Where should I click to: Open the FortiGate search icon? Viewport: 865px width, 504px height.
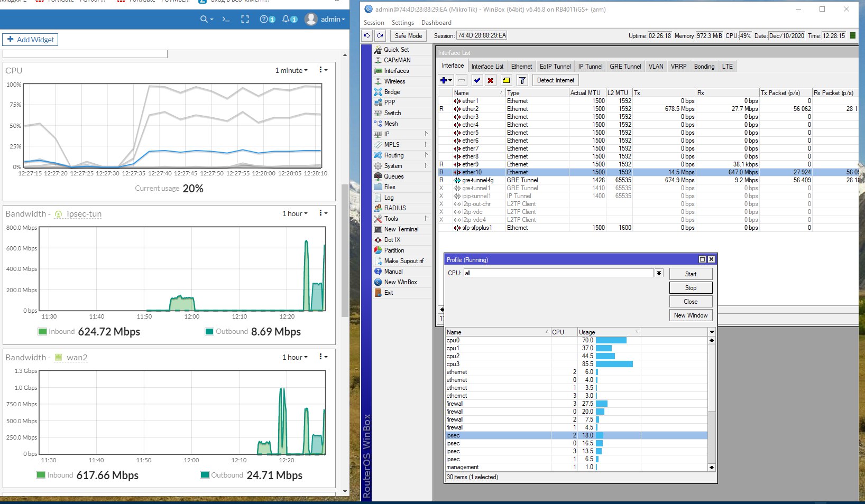tap(206, 19)
